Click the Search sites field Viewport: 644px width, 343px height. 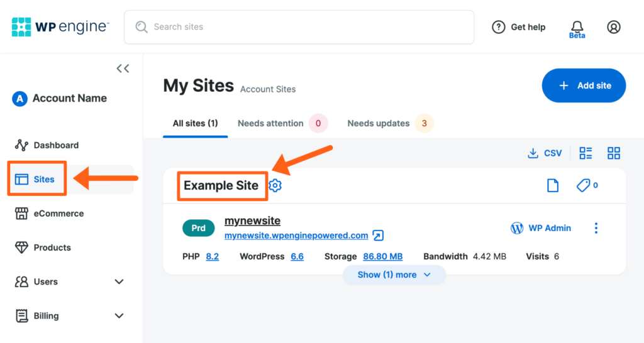(299, 27)
